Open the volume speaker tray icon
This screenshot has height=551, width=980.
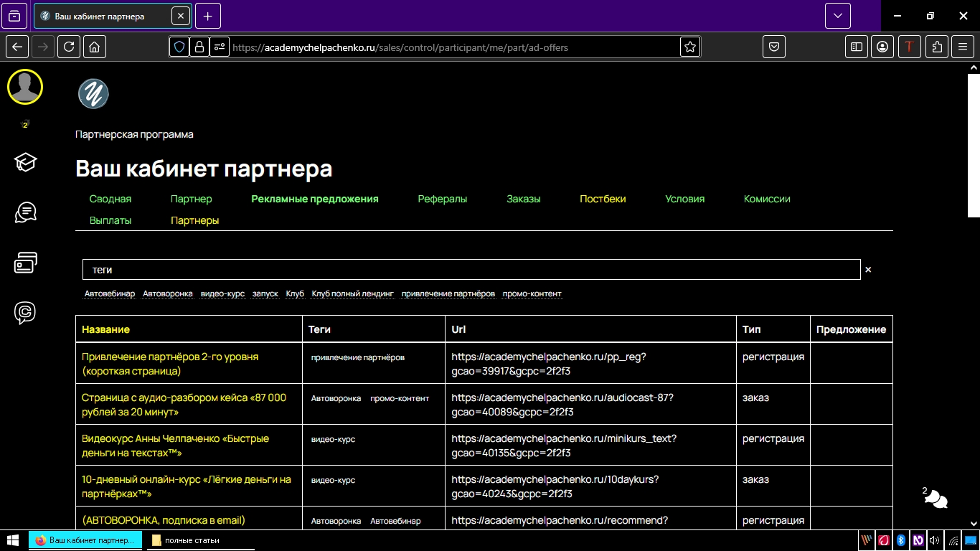[x=934, y=540]
